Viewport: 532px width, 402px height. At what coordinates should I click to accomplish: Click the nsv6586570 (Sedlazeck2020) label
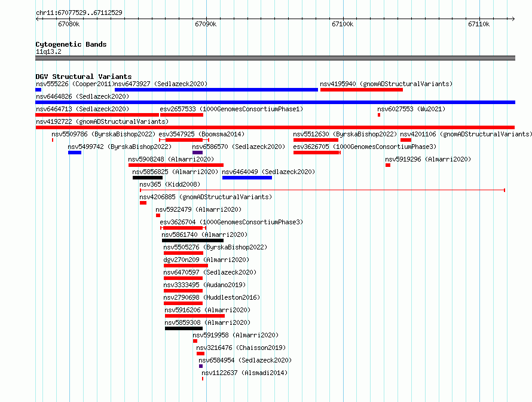click(x=239, y=147)
